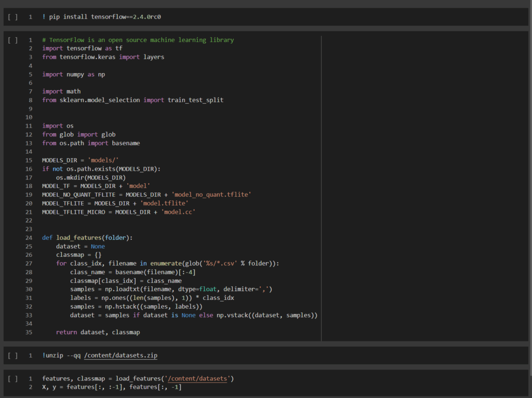Click the 'import math' line

[61, 91]
